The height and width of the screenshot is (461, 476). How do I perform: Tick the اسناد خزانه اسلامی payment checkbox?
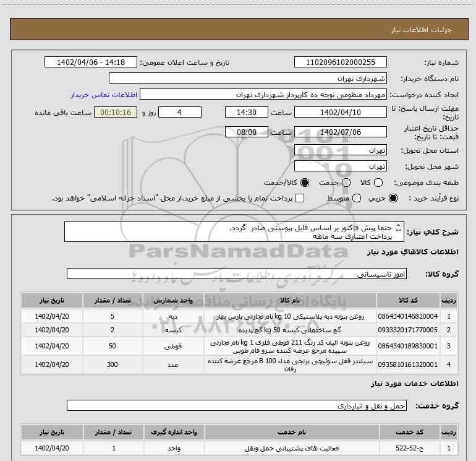click(300, 198)
